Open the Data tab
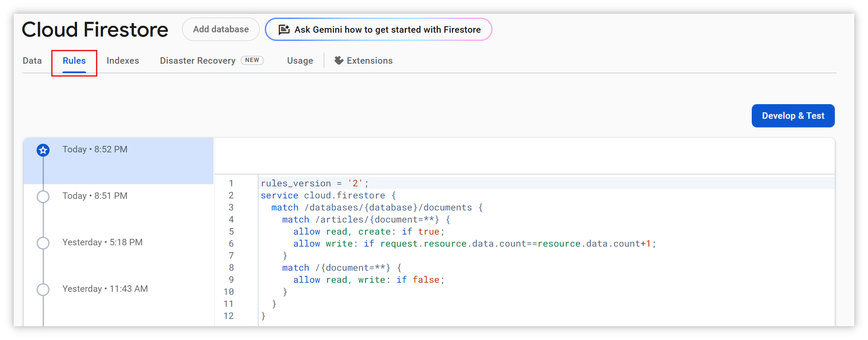Screen dimensions: 868x340 [x=32, y=61]
